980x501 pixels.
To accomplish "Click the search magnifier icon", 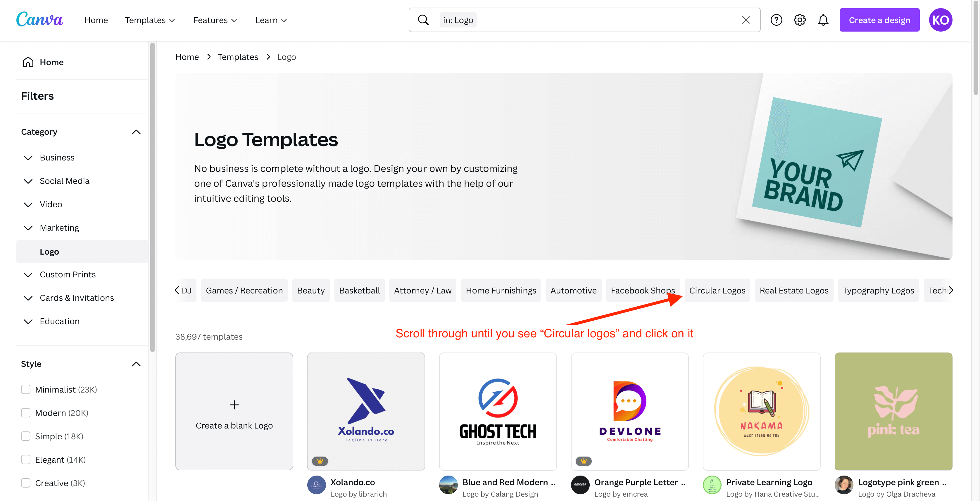I will coord(423,20).
